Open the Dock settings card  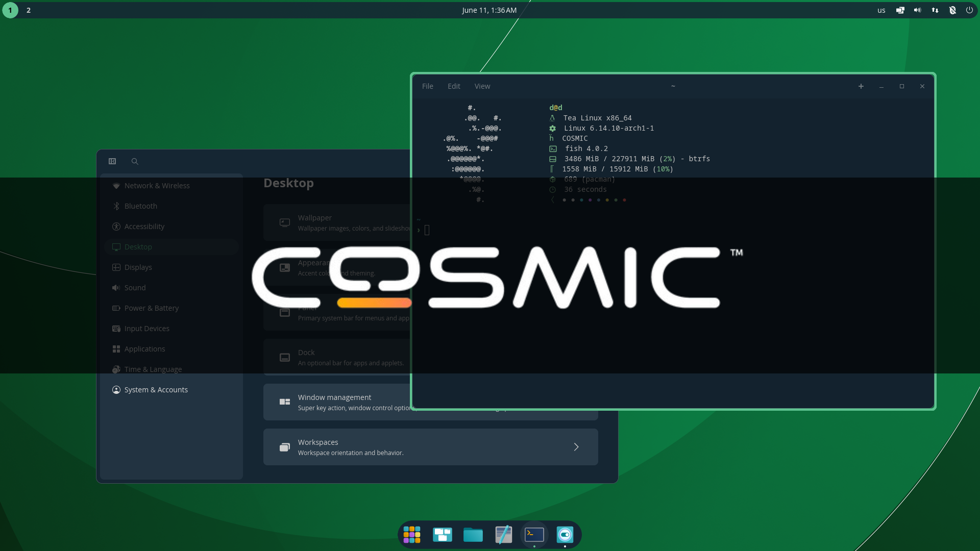337,357
